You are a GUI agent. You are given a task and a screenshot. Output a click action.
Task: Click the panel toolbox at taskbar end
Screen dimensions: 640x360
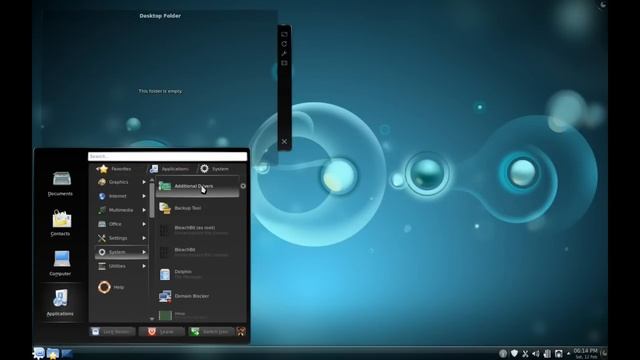(x=604, y=353)
